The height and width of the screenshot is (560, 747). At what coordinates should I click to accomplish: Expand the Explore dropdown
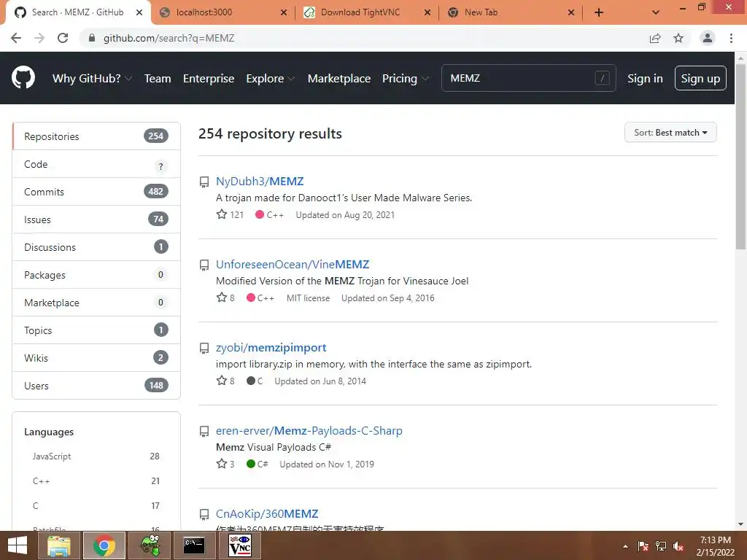(270, 78)
